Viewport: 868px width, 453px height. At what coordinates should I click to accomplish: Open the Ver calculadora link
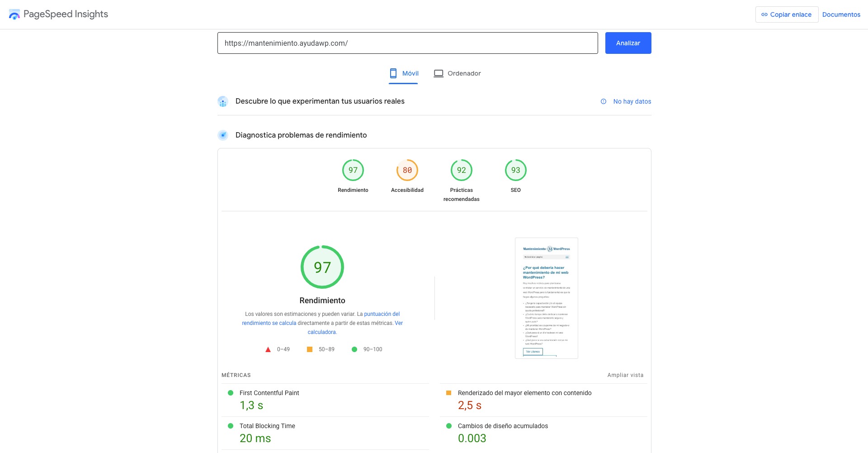355,328
